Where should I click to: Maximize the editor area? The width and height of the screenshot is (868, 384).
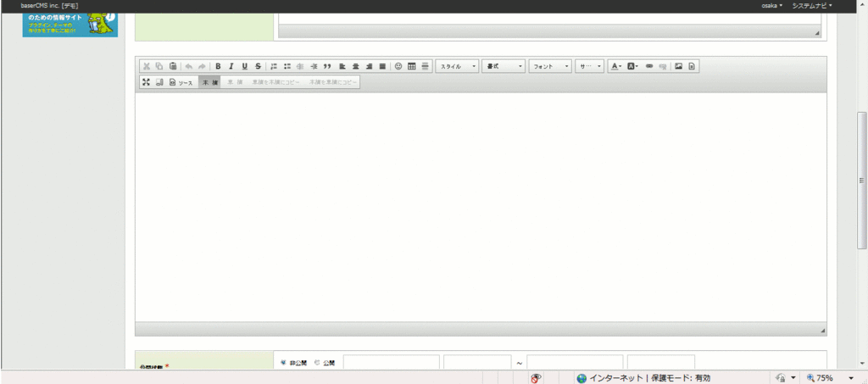coord(146,82)
